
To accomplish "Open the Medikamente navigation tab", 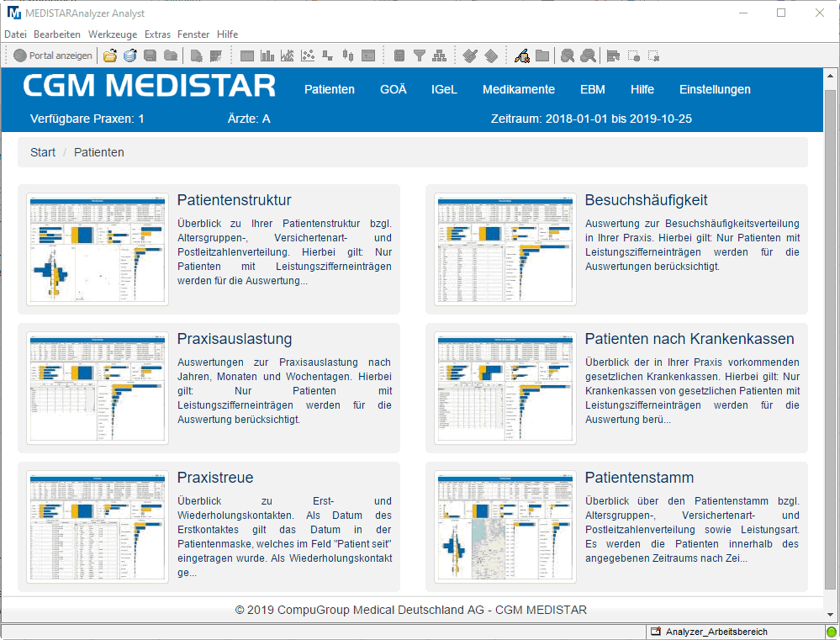I will coord(519,89).
